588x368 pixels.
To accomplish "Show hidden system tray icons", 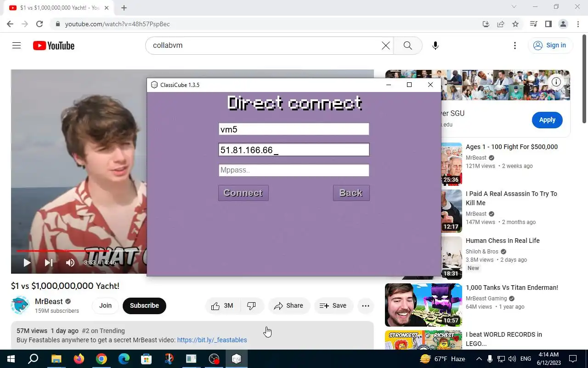I will click(479, 359).
